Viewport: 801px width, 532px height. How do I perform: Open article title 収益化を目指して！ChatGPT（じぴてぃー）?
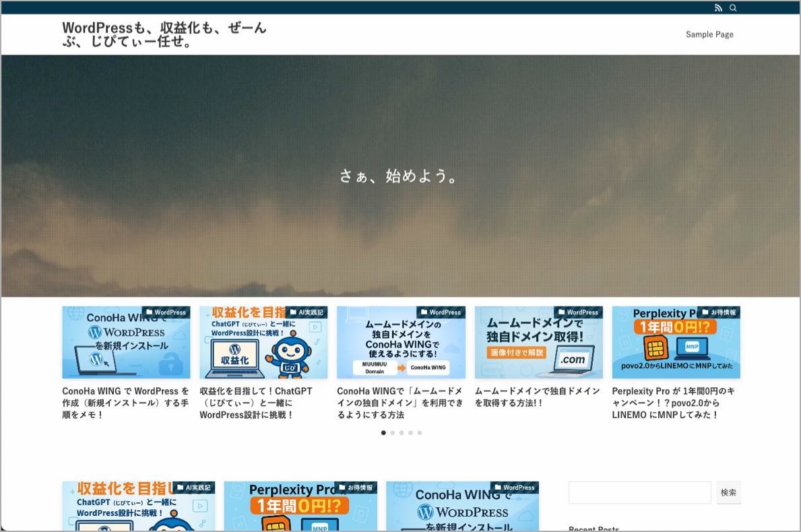pyautogui.click(x=256, y=403)
